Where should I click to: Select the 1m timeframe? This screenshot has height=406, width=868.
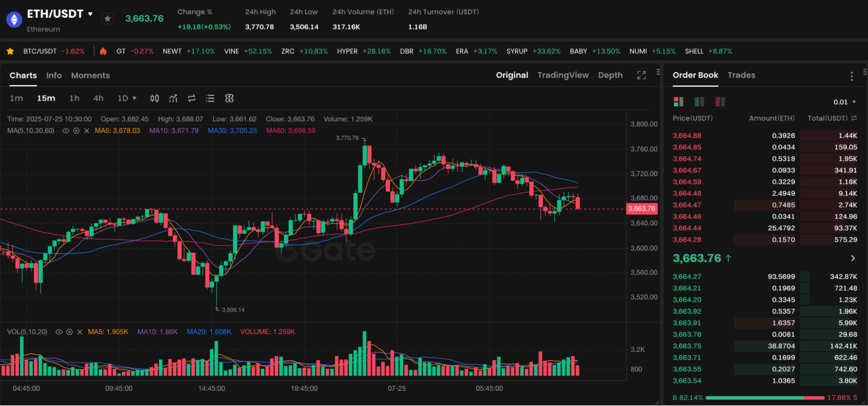(x=17, y=98)
